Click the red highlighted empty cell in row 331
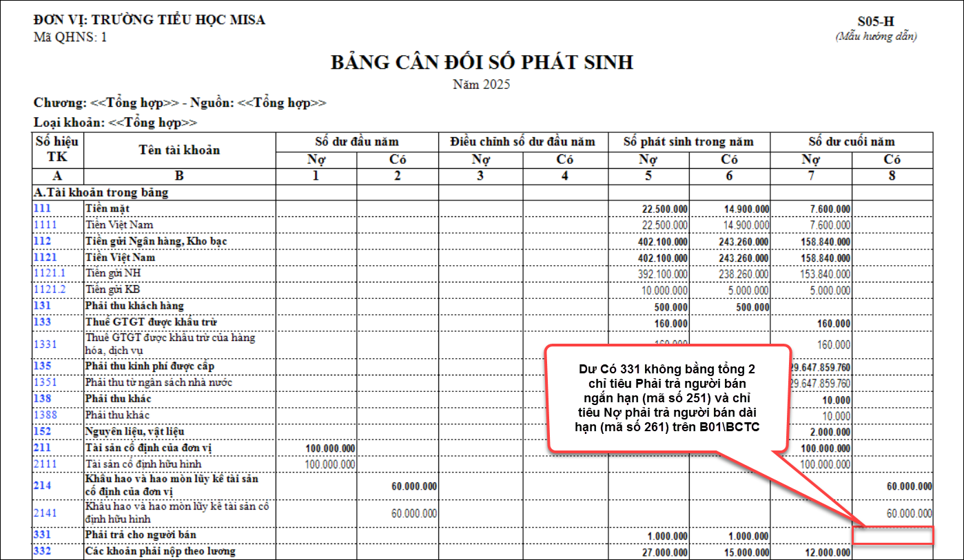 (892, 535)
